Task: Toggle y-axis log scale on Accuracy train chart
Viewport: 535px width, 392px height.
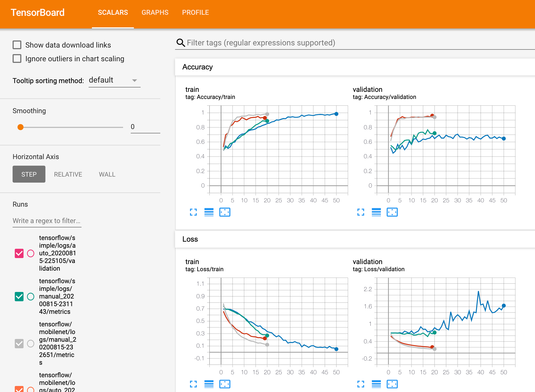Action: 209,212
